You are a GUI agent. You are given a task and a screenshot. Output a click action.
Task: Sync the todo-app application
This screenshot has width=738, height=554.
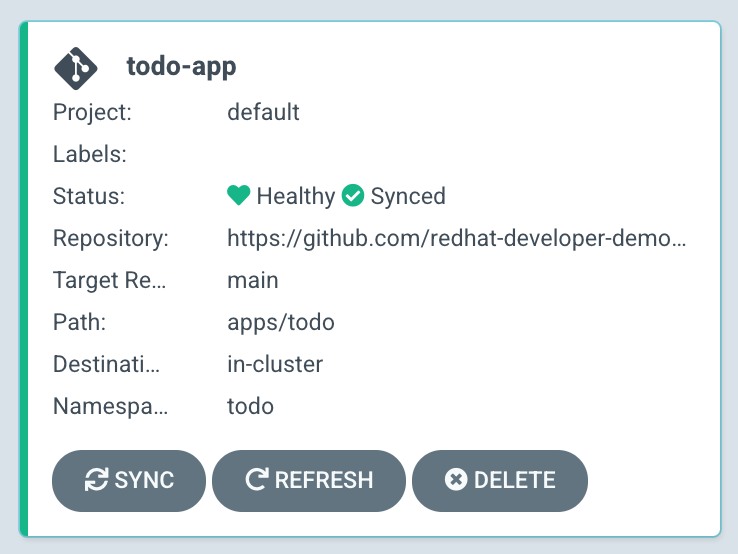(129, 481)
